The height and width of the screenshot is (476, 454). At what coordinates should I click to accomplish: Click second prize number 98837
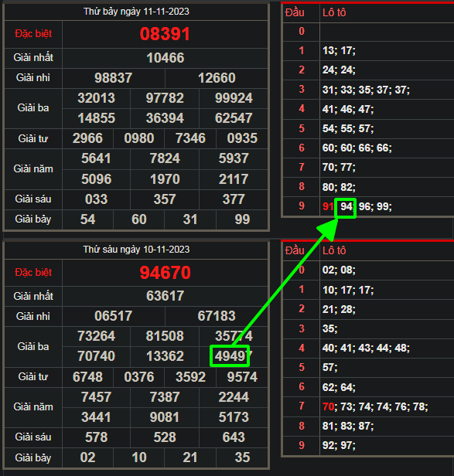[x=114, y=78]
